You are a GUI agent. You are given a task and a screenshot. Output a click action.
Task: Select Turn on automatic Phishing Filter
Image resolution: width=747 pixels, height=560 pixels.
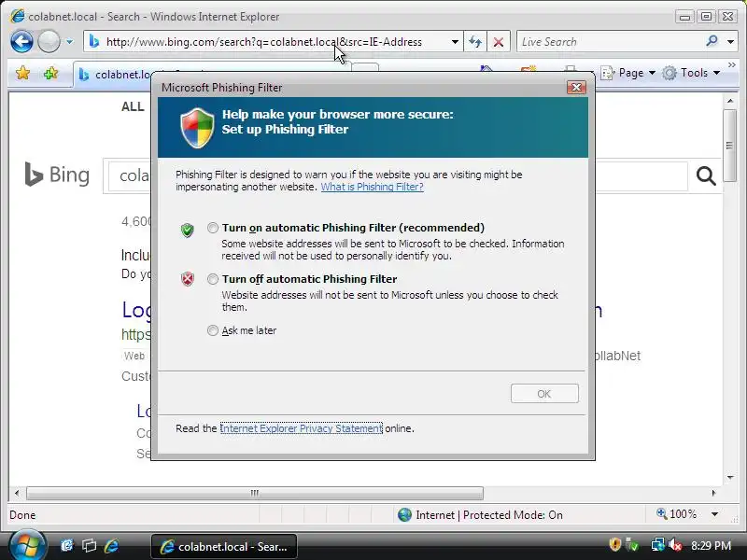213,228
